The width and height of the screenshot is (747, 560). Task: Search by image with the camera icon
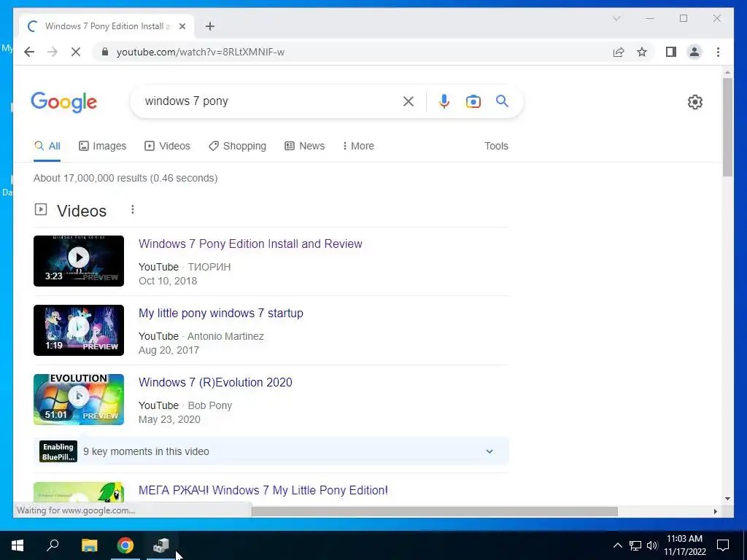pos(473,101)
